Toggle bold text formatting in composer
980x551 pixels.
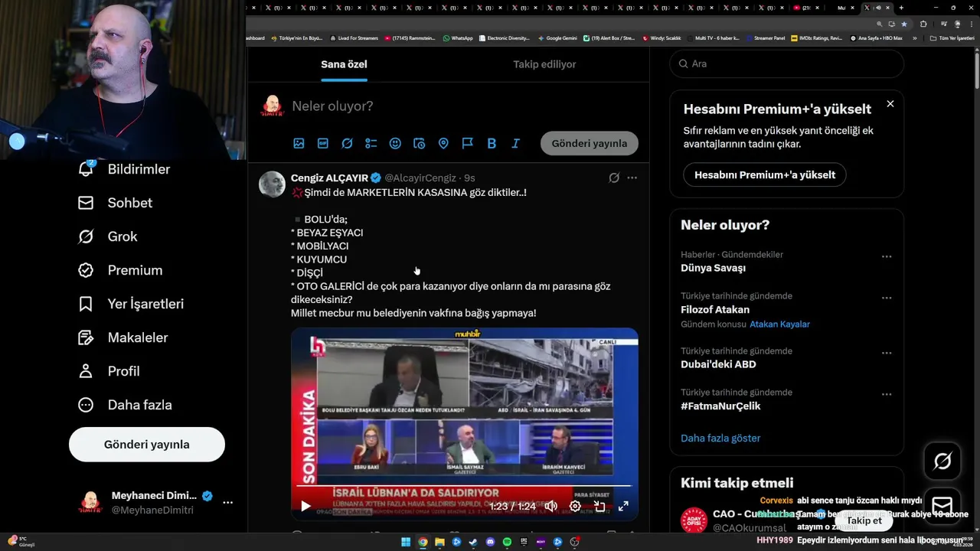492,143
